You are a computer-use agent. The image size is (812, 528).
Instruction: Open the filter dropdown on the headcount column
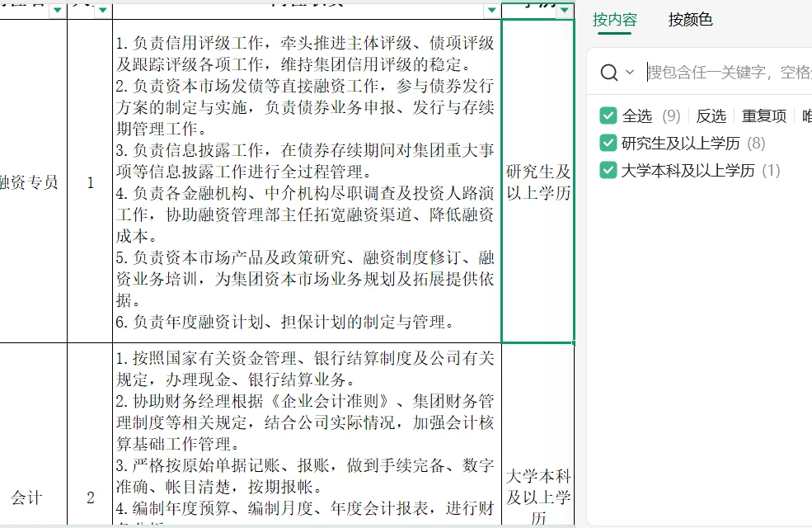[102, 9]
